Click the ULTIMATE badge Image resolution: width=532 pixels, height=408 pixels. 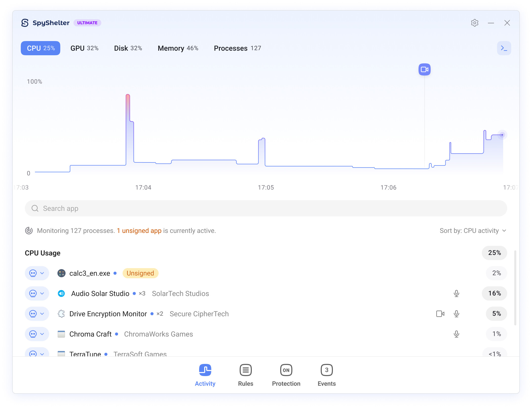pyautogui.click(x=87, y=23)
